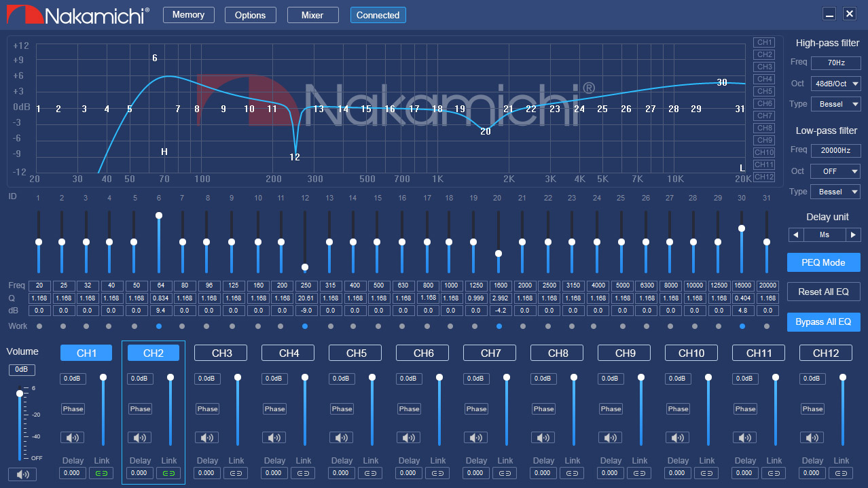Click CH12 Link chain icon
The width and height of the screenshot is (868, 488).
pos(841,473)
